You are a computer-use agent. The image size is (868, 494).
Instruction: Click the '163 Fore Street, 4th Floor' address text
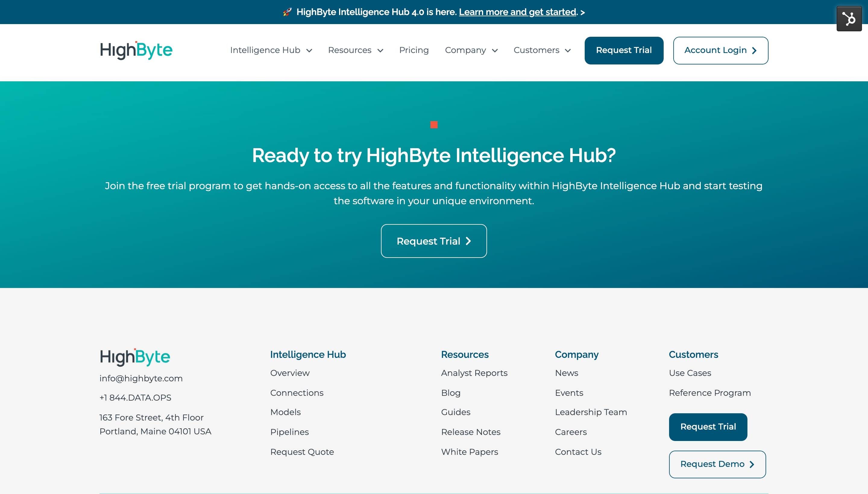[x=151, y=417]
